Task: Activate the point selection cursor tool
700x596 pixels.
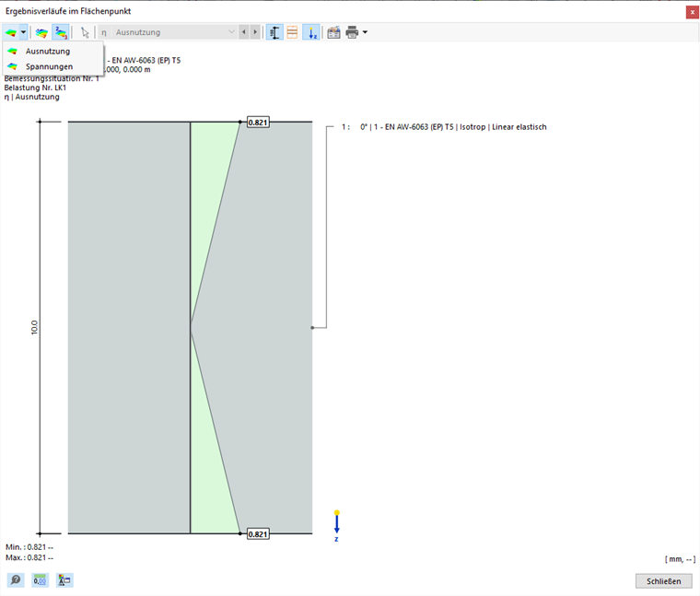Action: pos(85,32)
